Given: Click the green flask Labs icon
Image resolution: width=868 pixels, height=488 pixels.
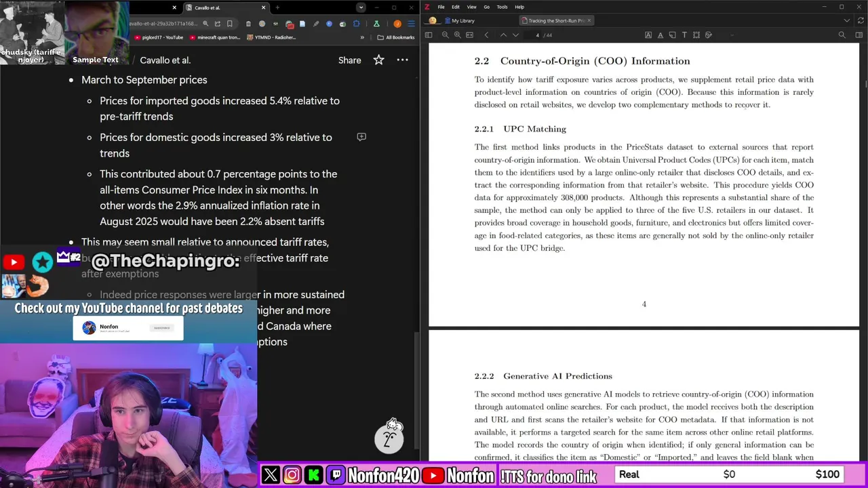Looking at the screenshot, I should click(x=376, y=24).
